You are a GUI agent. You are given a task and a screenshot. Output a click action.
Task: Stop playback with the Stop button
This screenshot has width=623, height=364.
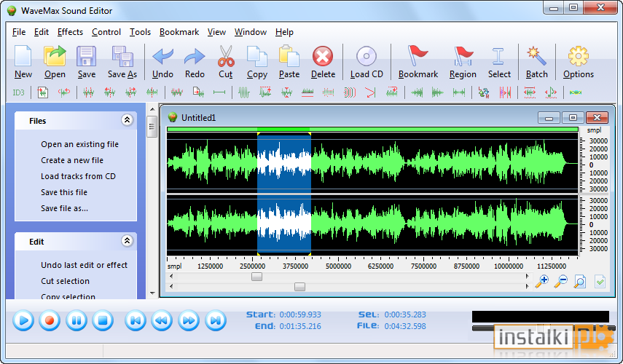click(103, 320)
